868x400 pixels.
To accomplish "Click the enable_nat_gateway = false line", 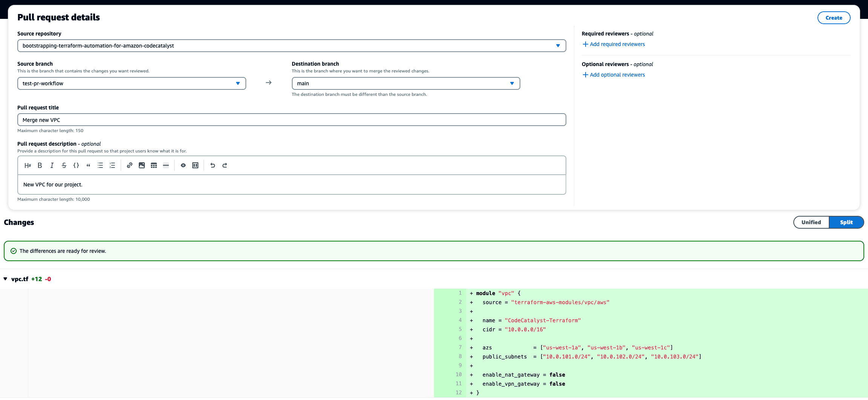I will point(524,375).
